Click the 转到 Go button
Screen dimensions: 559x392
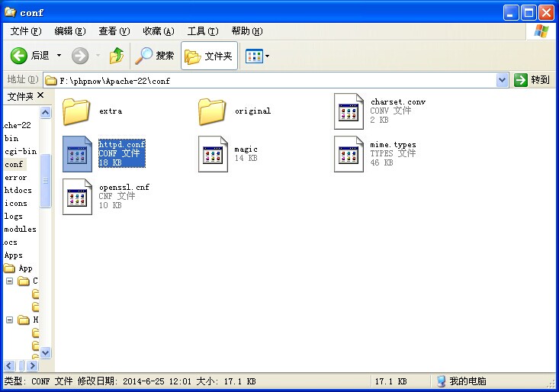click(532, 80)
